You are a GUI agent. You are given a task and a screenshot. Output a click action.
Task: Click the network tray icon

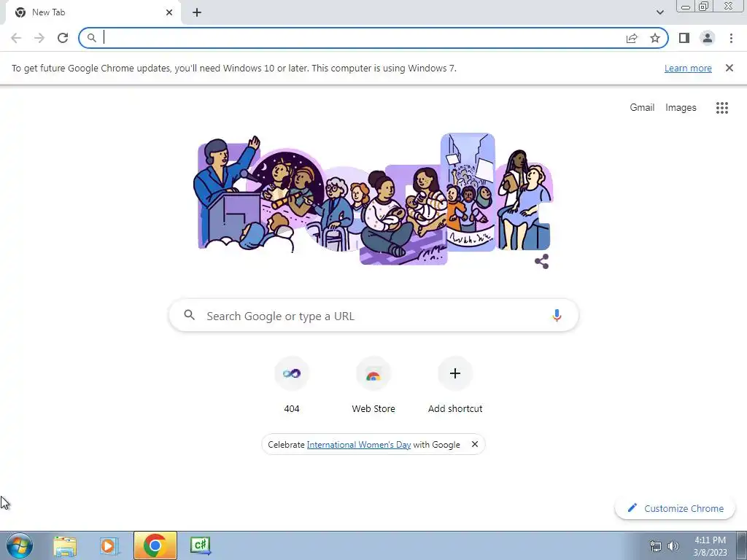(656, 546)
